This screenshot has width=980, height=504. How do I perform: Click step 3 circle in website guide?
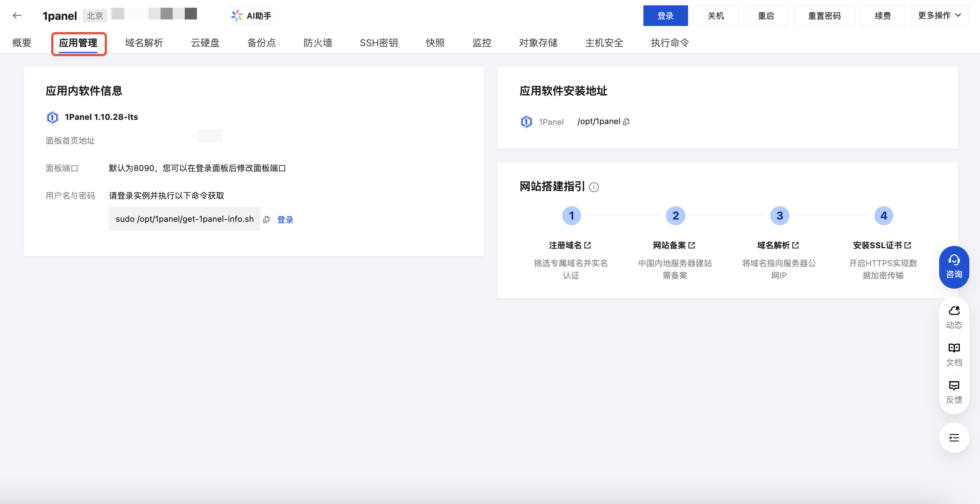point(780,216)
